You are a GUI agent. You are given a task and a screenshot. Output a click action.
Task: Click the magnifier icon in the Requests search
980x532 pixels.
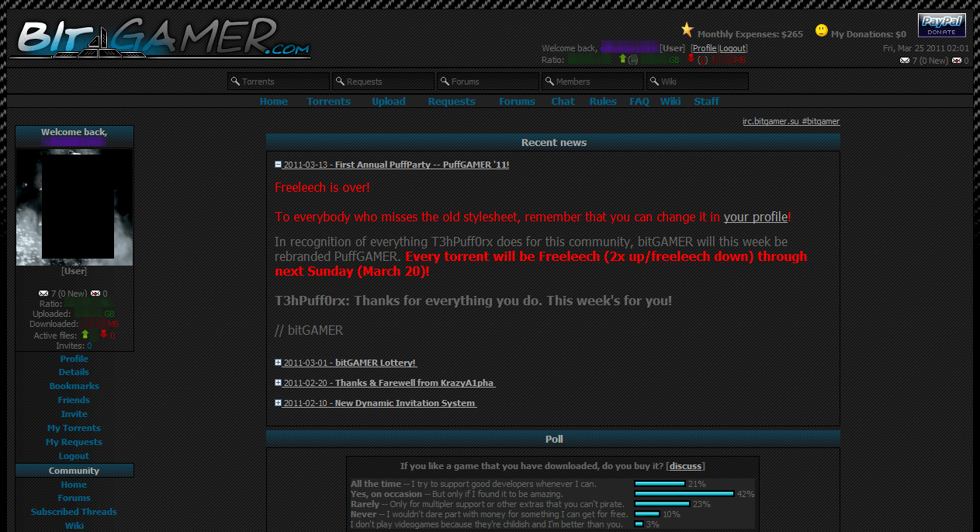(x=340, y=81)
